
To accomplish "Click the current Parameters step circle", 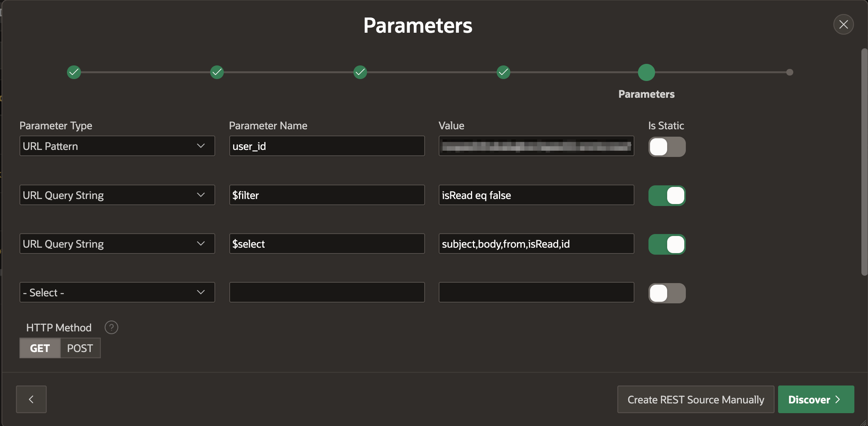I will [646, 72].
